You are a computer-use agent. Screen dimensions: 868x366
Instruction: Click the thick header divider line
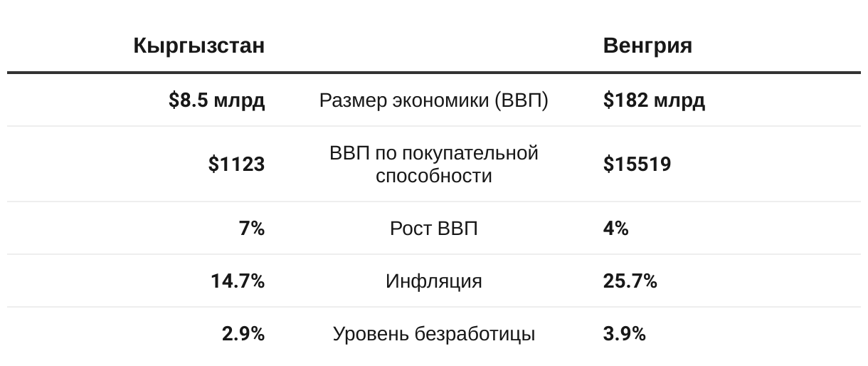[434, 73]
